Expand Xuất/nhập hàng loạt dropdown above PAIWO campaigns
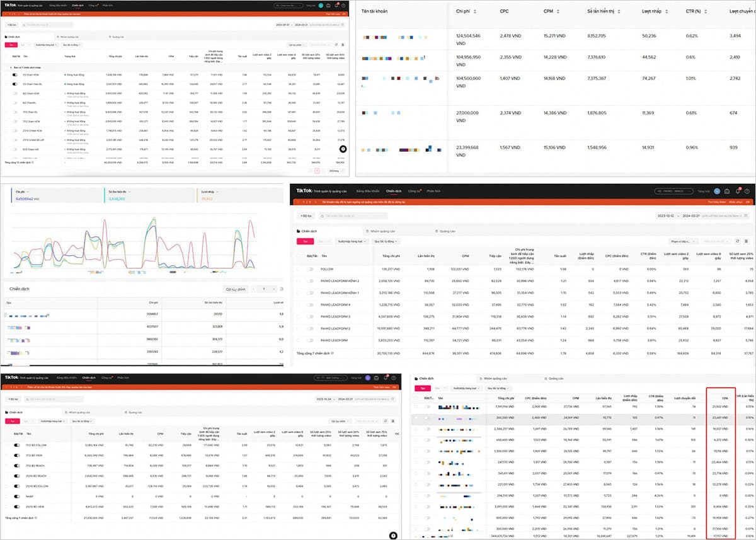756x540 pixels. pos(353,241)
